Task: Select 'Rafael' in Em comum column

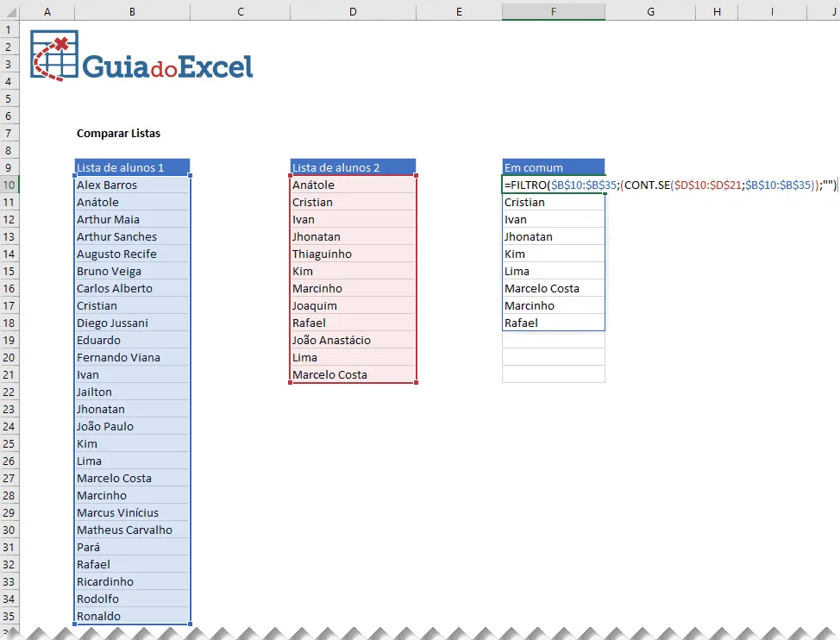Action: [554, 323]
